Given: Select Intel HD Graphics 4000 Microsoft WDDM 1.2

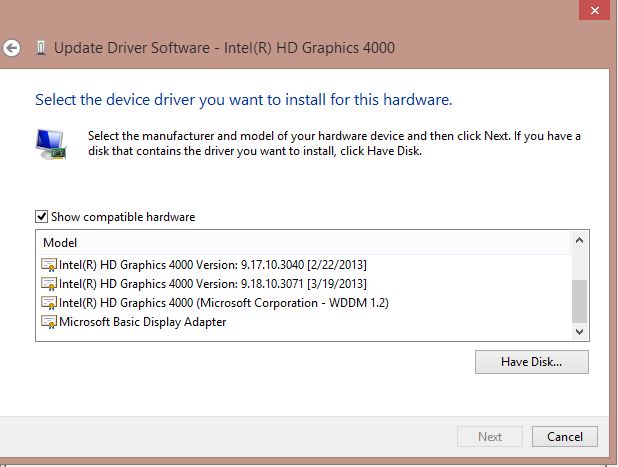Looking at the screenshot, I should click(x=224, y=303).
